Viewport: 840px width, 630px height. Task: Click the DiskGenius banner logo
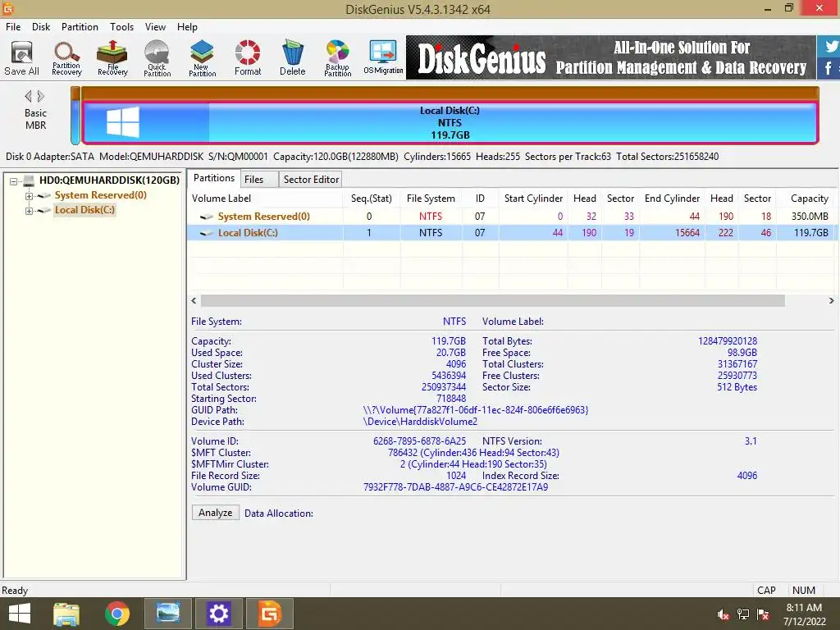pyautogui.click(x=482, y=58)
